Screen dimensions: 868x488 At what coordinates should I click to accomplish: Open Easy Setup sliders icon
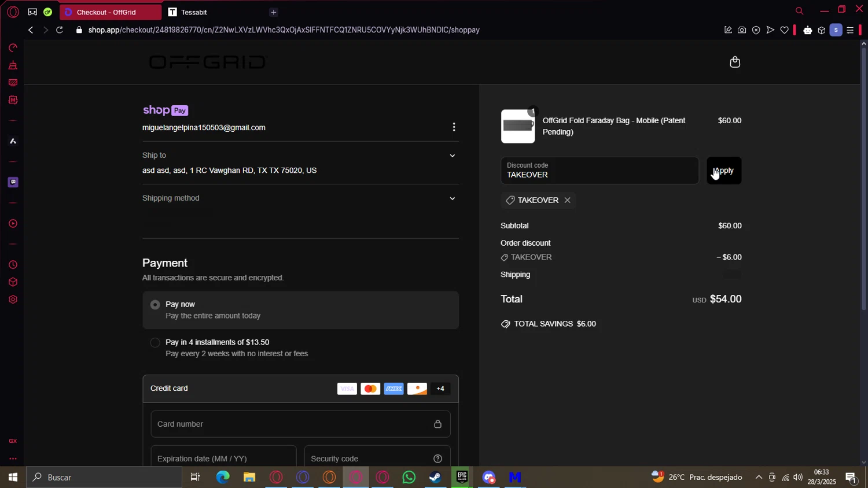pos(850,30)
